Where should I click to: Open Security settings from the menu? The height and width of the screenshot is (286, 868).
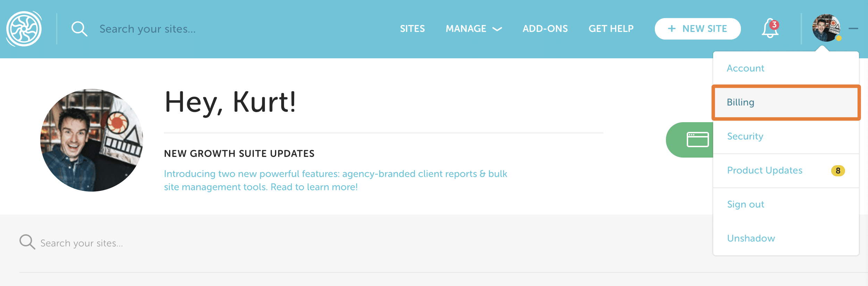[745, 136]
